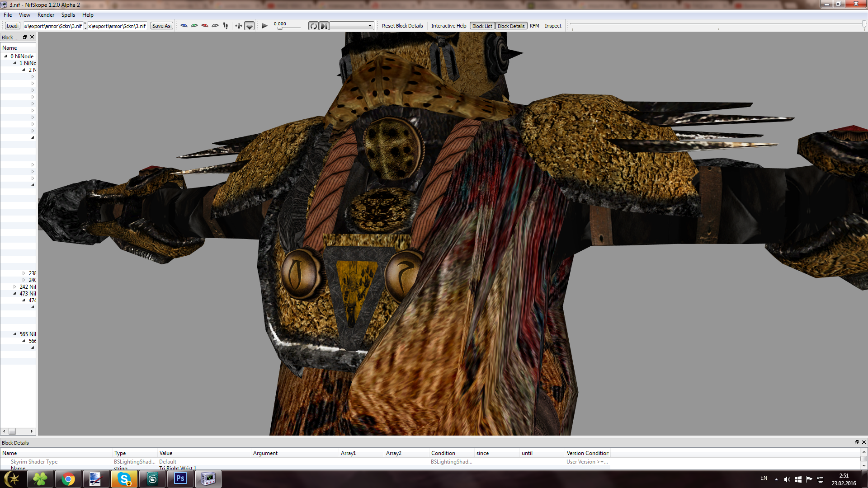Click the volume speaker tray icon
Screen dimensions: 868x488
[787, 479]
